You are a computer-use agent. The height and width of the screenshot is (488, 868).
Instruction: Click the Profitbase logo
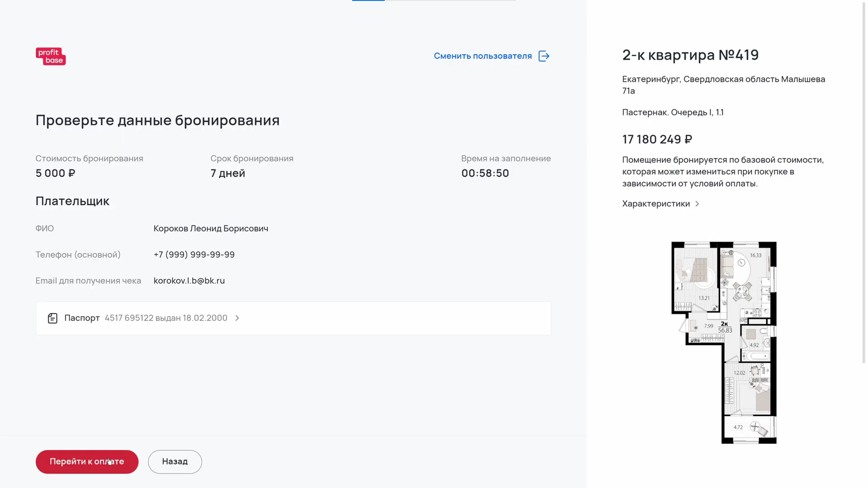click(x=51, y=56)
